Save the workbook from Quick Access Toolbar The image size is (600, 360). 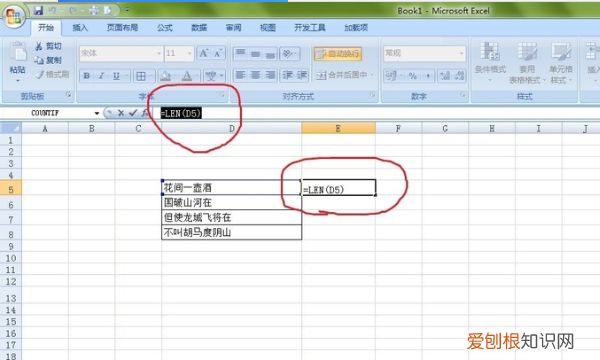(x=38, y=10)
